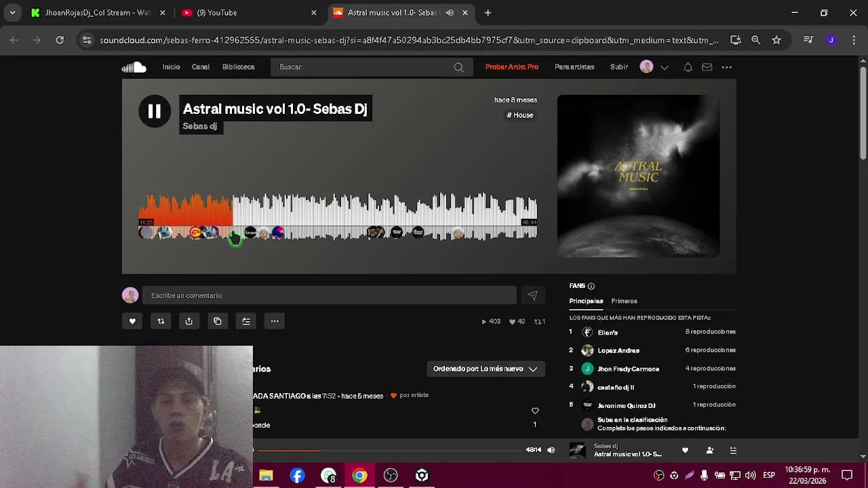868x488 pixels.
Task: Bookmark this page with star icon
Action: (776, 40)
